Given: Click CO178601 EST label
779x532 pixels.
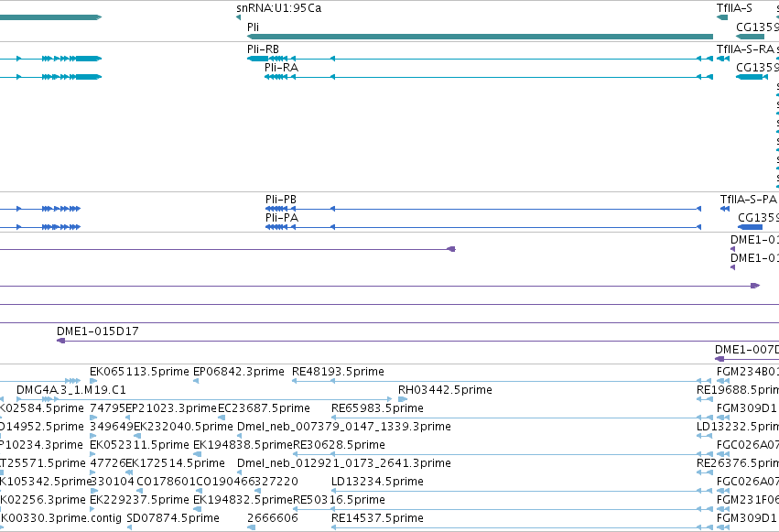Looking at the screenshot, I should 166,482.
